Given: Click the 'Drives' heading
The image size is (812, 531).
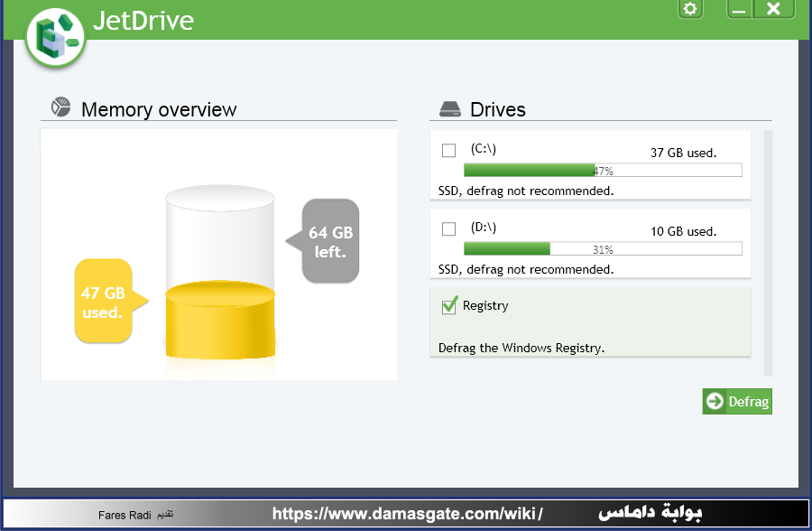Looking at the screenshot, I should pos(498,109).
